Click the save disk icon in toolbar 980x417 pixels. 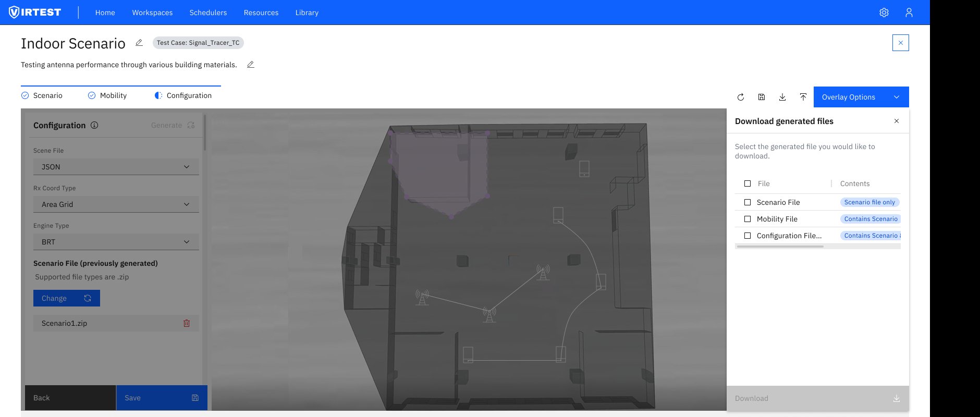[762, 97]
